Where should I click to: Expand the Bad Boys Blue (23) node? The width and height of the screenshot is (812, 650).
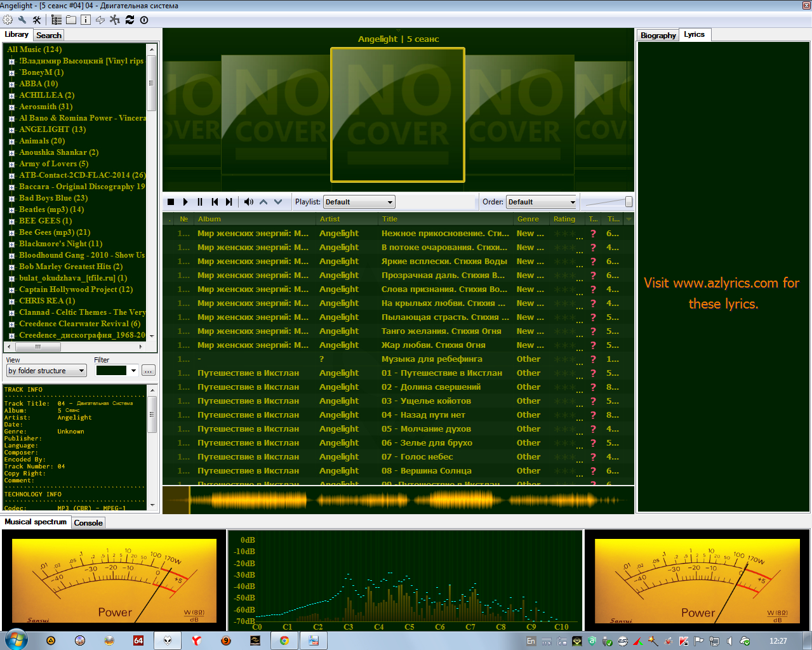[11, 199]
